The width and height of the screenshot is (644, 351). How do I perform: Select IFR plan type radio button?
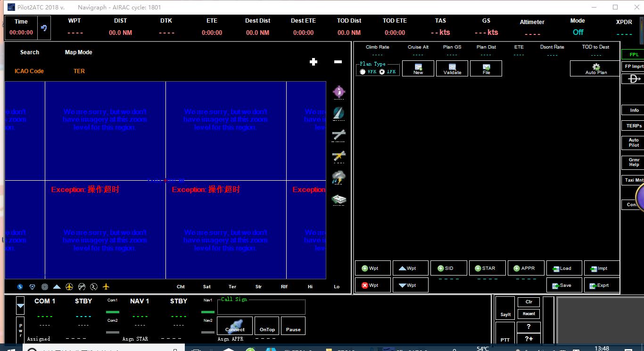pyautogui.click(x=382, y=72)
